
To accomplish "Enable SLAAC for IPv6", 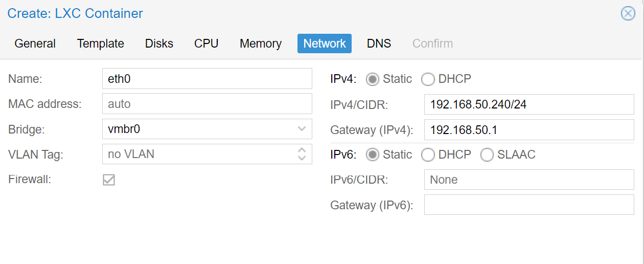I will point(487,155).
